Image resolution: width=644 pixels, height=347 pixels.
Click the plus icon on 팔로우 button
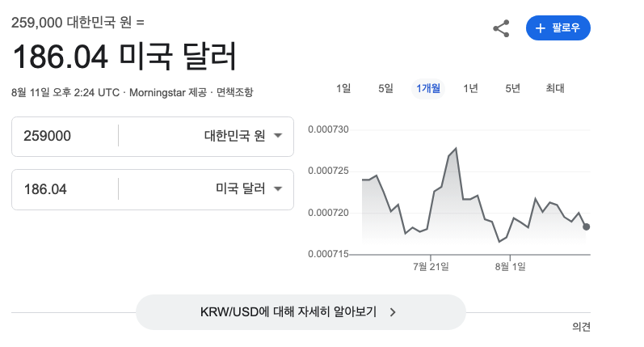[540, 28]
